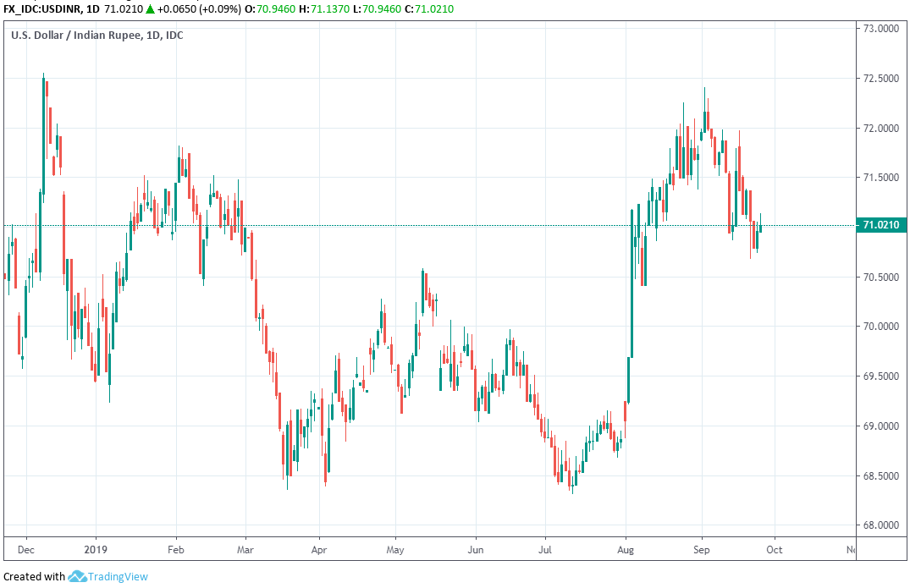Click the dotted current-price horizontal line

coord(508,225)
